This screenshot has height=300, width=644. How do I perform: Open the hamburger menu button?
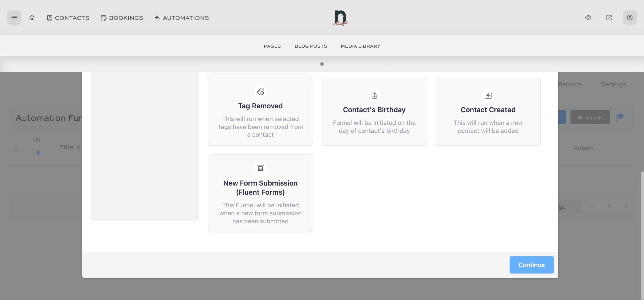tap(14, 18)
